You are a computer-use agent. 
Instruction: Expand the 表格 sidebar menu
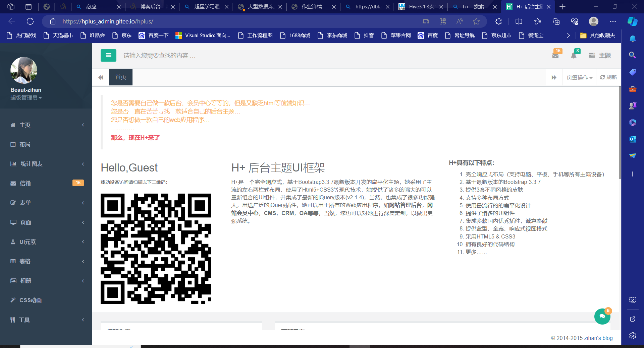coord(46,261)
